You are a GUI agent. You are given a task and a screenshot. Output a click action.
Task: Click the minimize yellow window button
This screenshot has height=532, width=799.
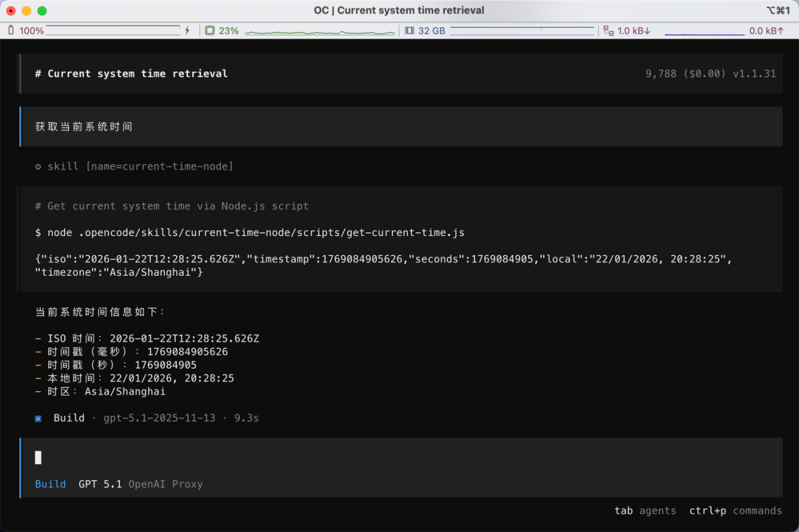pos(26,10)
